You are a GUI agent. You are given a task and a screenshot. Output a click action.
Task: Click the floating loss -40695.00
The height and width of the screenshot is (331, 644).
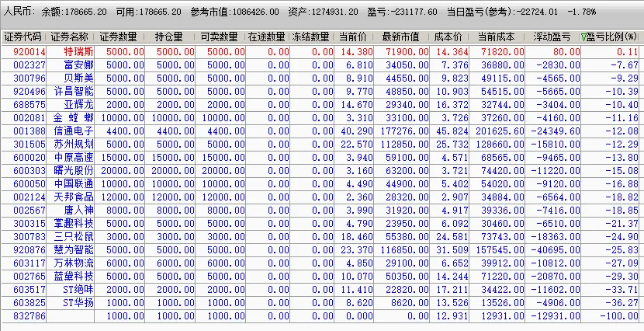(x=556, y=250)
